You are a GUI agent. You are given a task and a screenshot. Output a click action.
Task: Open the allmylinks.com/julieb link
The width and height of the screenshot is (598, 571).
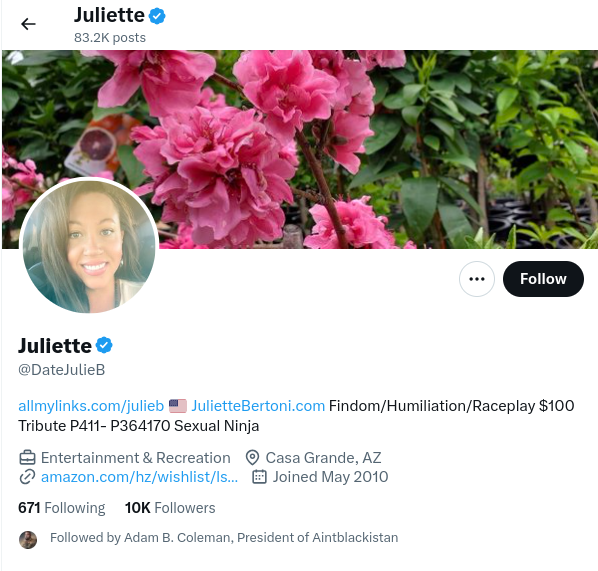91,406
